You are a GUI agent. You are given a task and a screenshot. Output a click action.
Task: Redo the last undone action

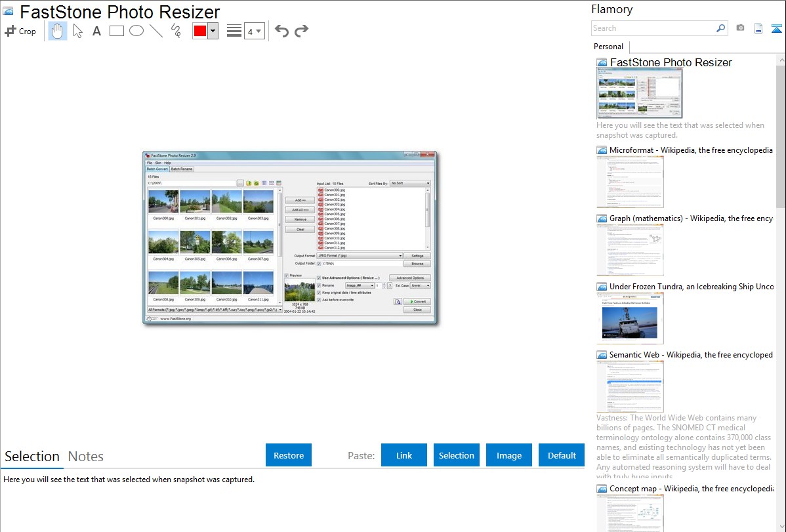(301, 31)
